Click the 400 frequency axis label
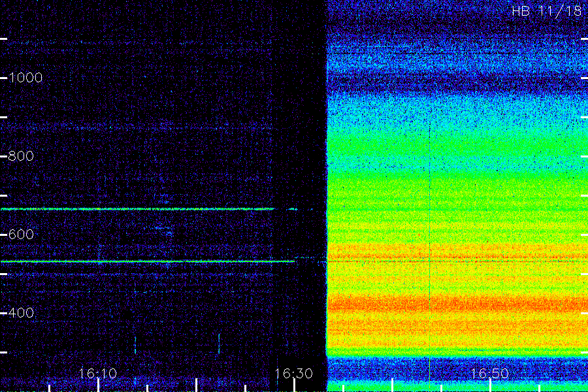 click(21, 313)
